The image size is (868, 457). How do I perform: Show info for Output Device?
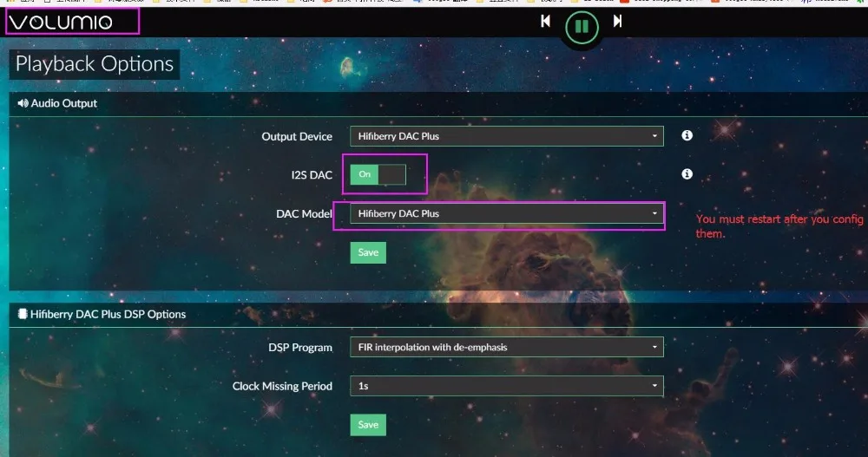pos(687,135)
